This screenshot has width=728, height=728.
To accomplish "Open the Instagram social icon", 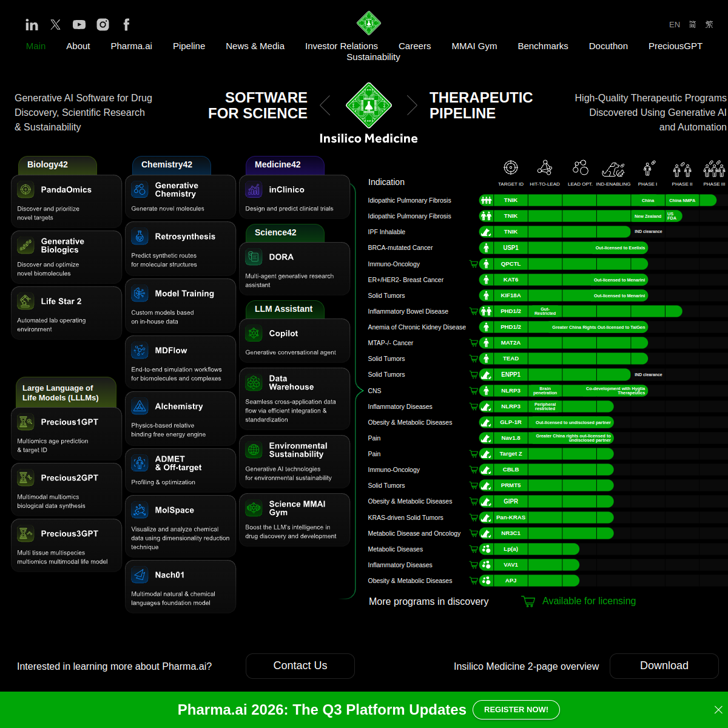I will (x=103, y=24).
